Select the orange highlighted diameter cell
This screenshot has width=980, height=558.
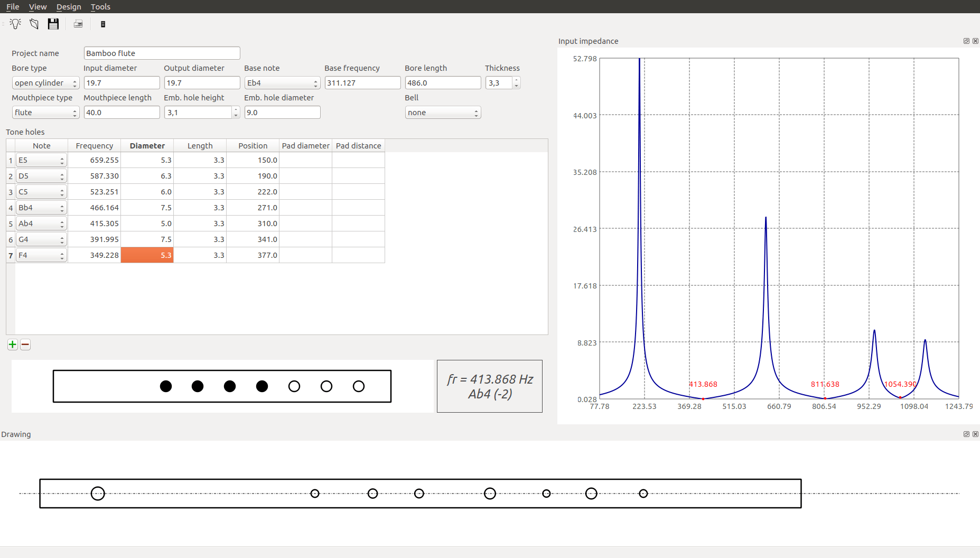(147, 255)
